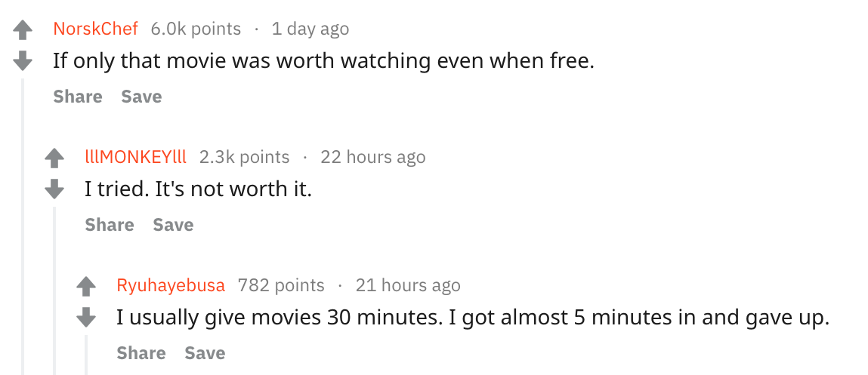Save Ryuhayebusa's comment
The image size is (868, 375).
coord(205,353)
